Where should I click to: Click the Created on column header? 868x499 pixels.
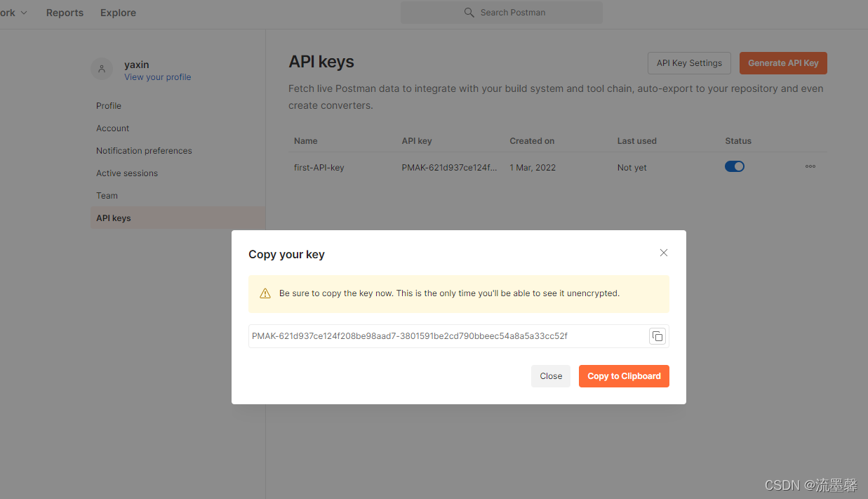click(532, 141)
